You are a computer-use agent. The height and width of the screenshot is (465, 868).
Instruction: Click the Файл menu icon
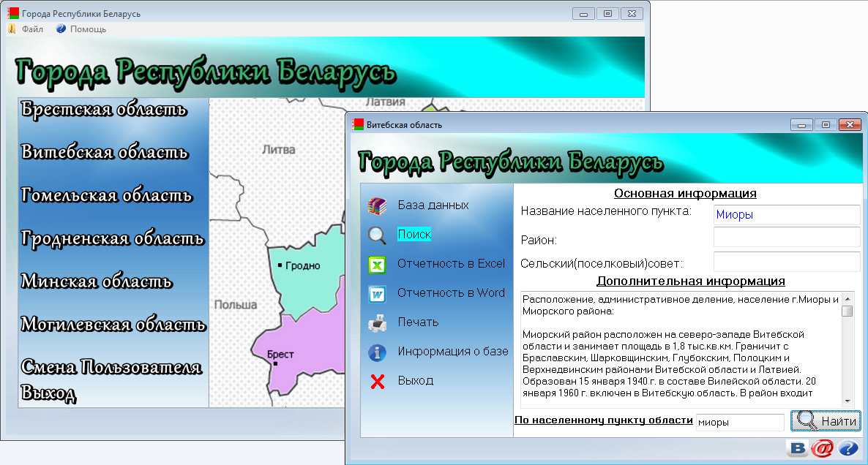coord(12,29)
